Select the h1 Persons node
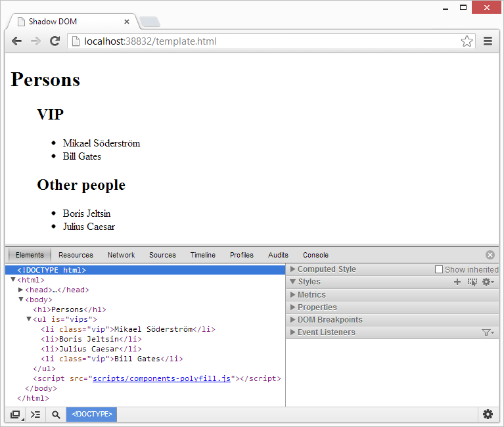504x427 pixels. click(70, 309)
